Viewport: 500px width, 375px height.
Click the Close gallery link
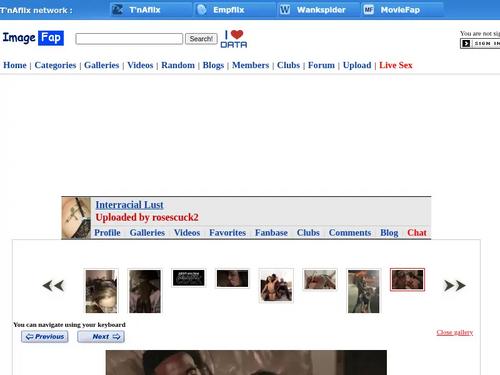(455, 332)
